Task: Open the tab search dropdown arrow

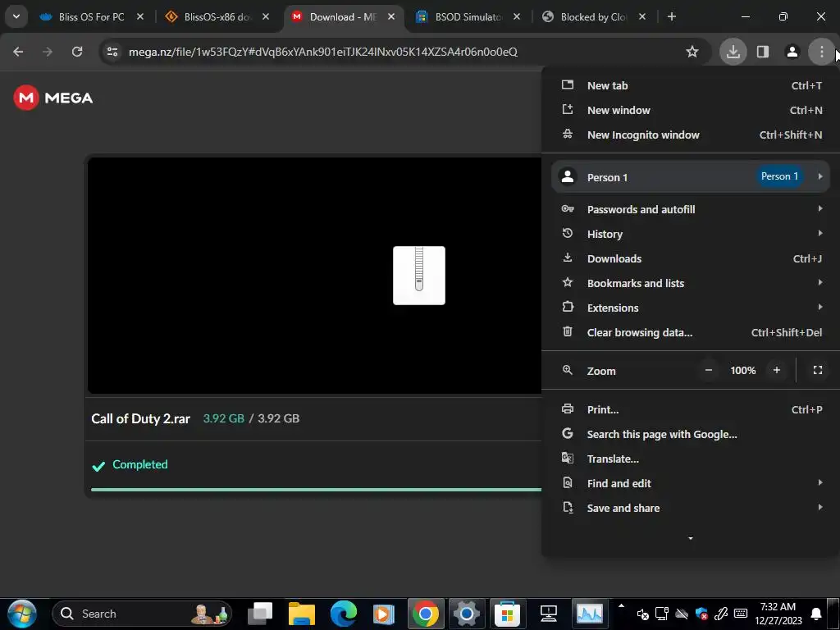Action: (16, 16)
